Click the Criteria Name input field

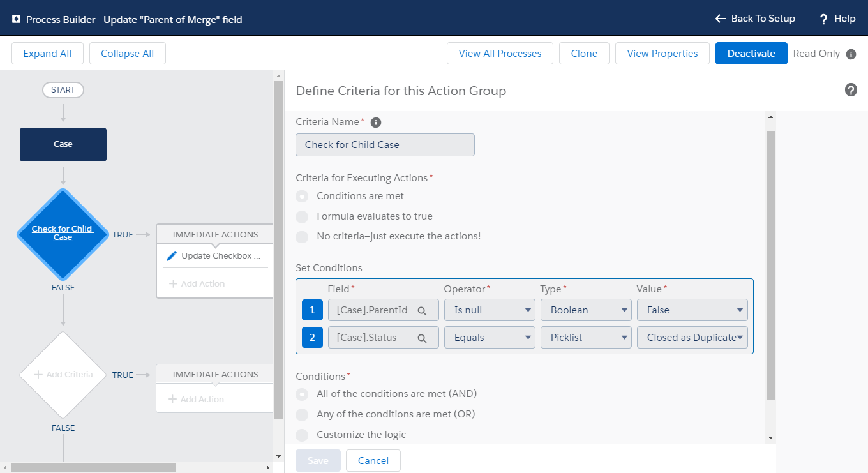coord(385,145)
